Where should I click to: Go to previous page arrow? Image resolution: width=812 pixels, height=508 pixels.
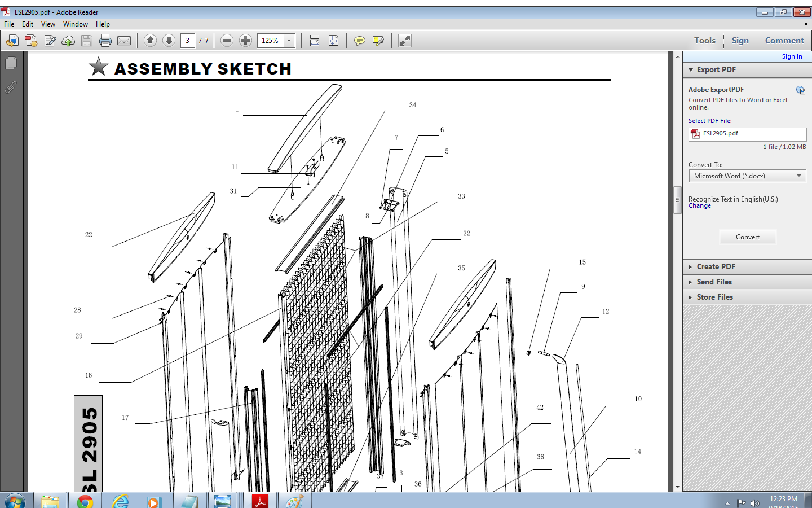[x=150, y=40]
